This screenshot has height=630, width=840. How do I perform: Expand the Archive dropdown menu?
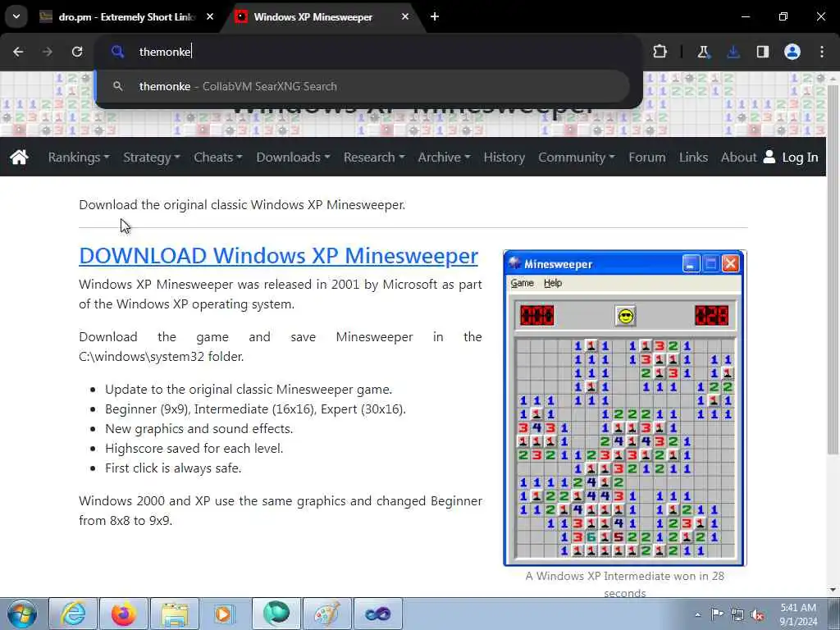444,157
